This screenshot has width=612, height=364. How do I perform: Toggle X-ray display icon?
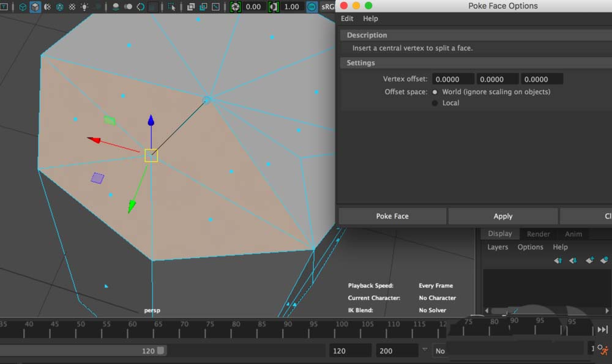coord(191,7)
